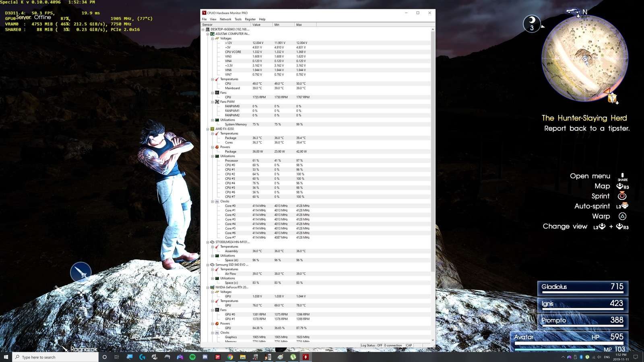The height and width of the screenshot is (362, 644).
Task: Click the Min column header
Action: [283, 25]
